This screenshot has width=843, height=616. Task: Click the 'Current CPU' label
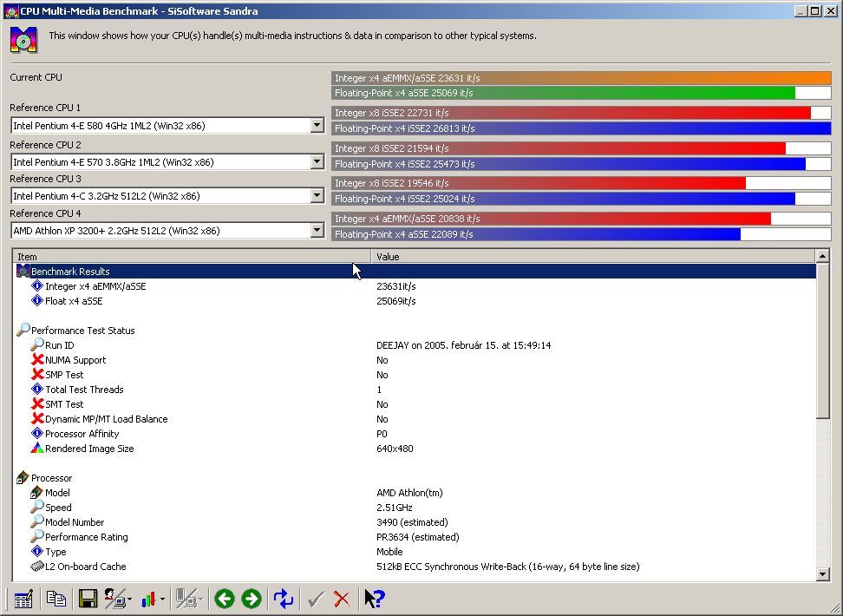36,77
